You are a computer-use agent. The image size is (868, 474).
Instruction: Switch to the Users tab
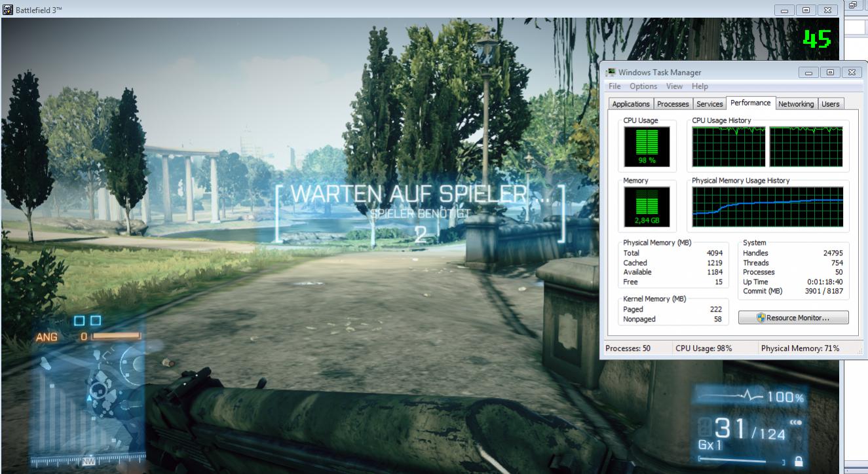pyautogui.click(x=830, y=104)
